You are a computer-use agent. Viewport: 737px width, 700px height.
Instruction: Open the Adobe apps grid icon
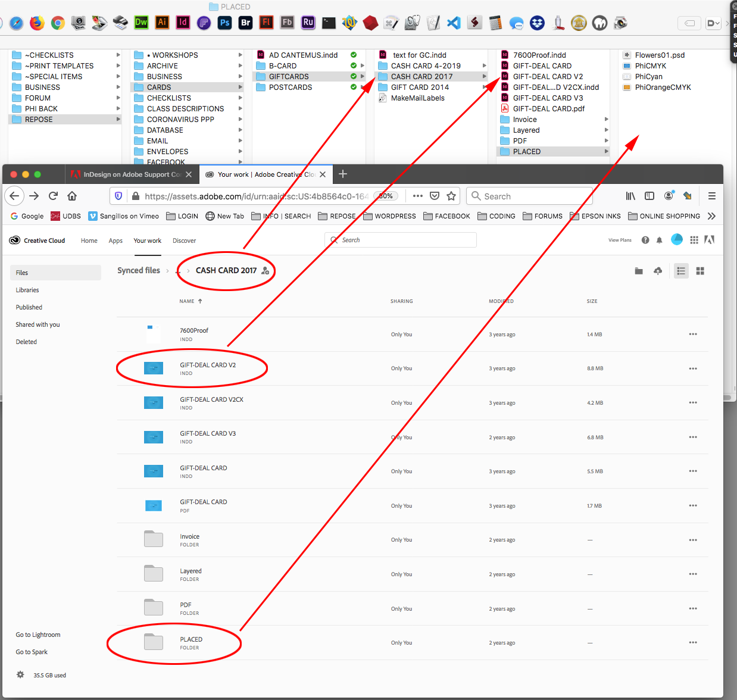pos(694,239)
